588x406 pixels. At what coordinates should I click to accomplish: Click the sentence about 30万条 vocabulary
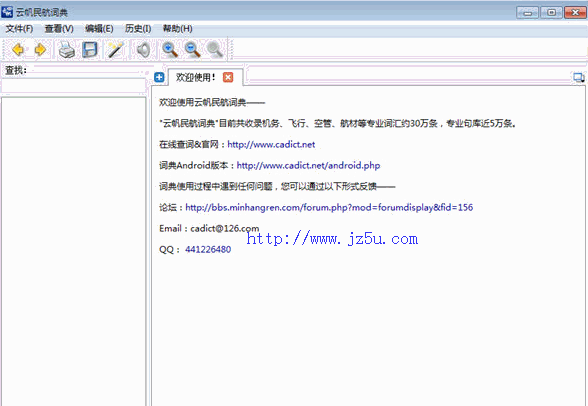point(338,123)
